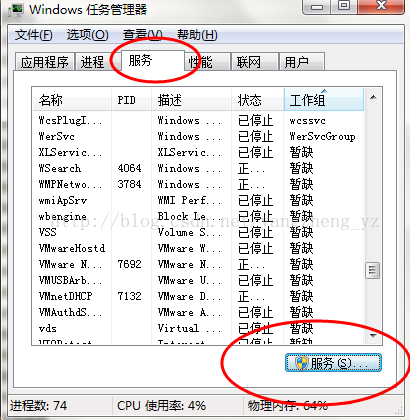
Task: Click the vertical scrollbar thumb
Action: pos(372,270)
